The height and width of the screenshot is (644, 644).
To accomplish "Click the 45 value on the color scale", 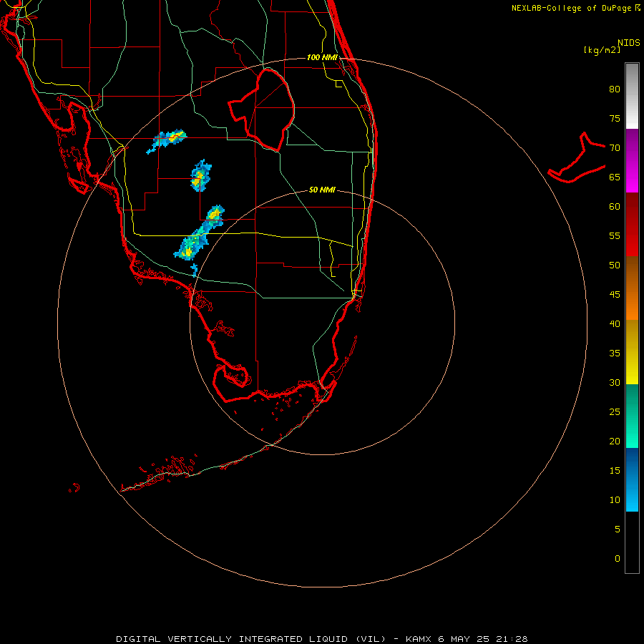I will point(615,295).
